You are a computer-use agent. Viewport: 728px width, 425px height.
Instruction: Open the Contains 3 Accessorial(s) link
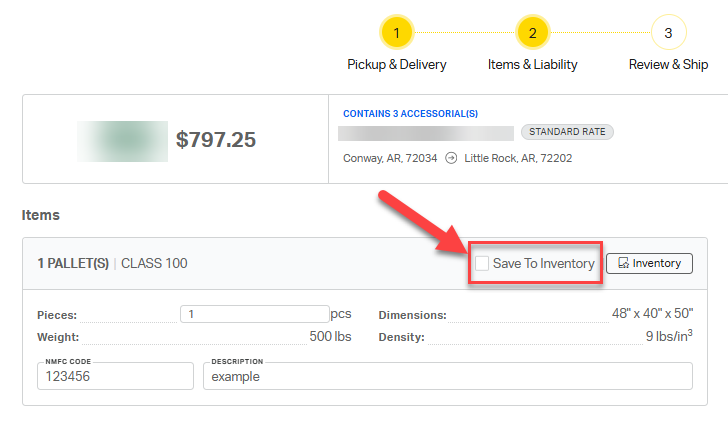(x=410, y=113)
